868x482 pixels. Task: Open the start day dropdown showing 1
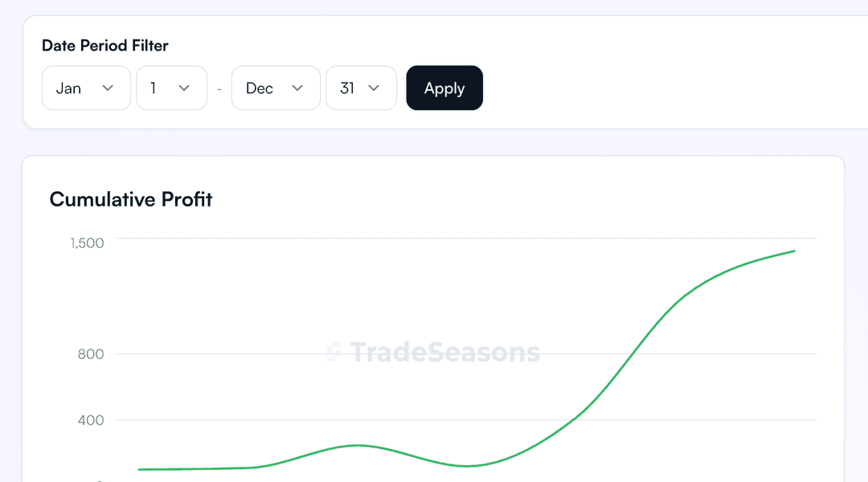click(172, 88)
